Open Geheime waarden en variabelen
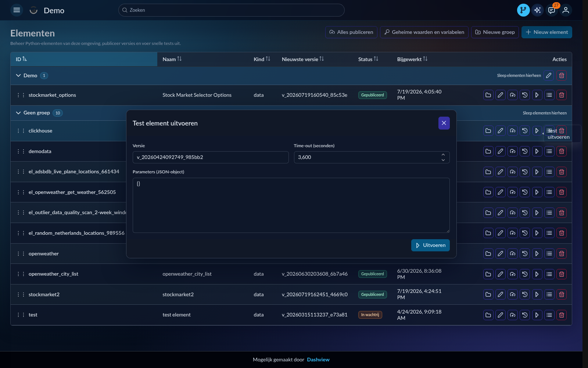 (x=424, y=32)
